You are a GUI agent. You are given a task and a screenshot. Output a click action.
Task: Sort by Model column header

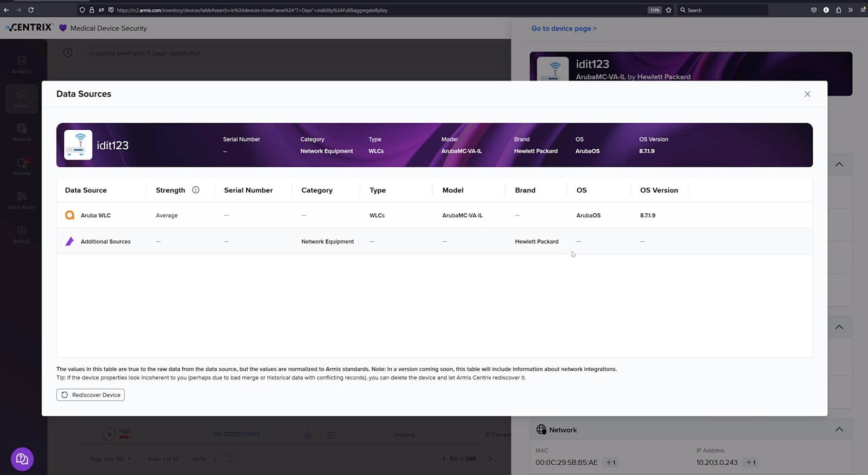coord(453,190)
